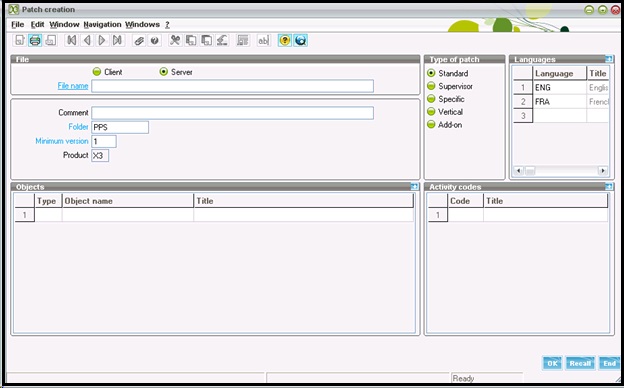Click the Patch creation window app icon

pos(14,9)
